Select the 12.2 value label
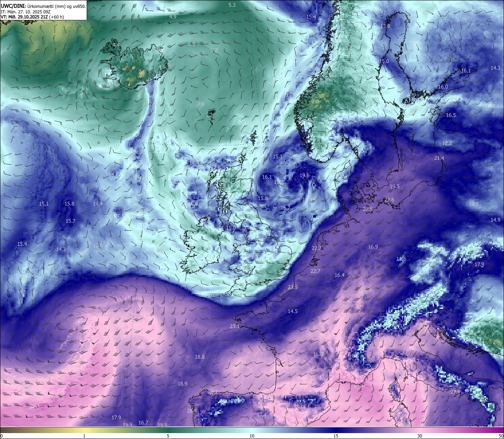This screenshot has width=504, height=439. 447,143
